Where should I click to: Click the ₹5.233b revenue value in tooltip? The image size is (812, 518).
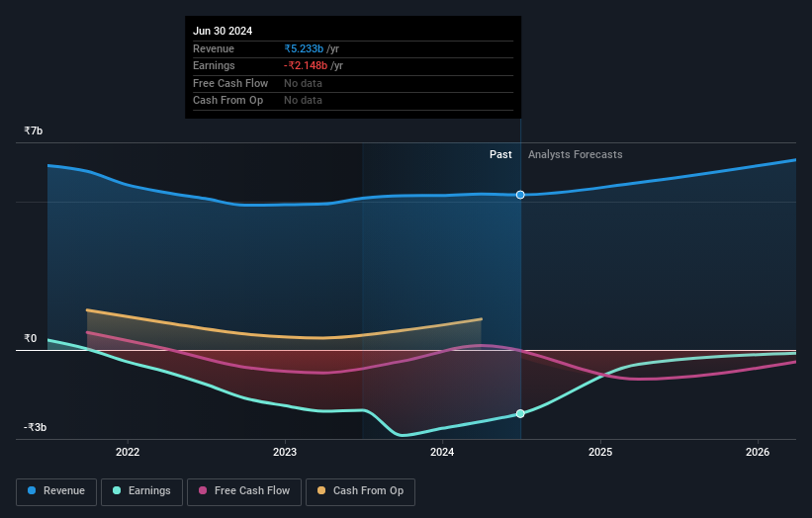(304, 48)
